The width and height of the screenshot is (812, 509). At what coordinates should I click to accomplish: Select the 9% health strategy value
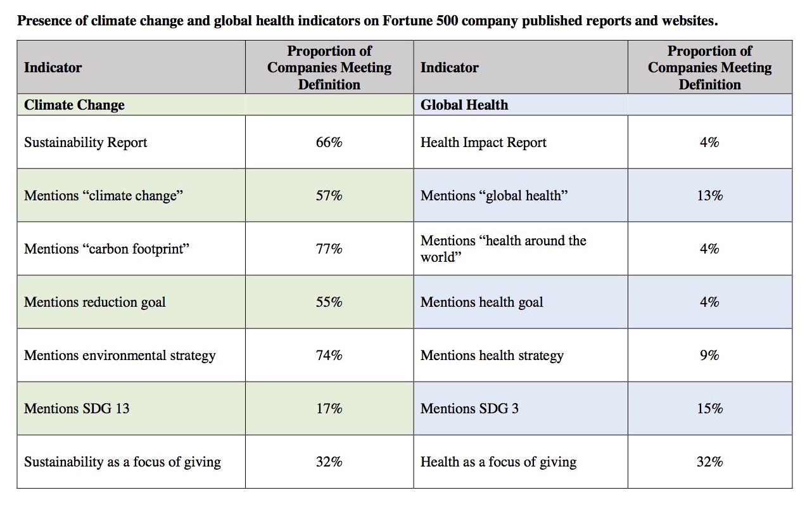click(709, 356)
